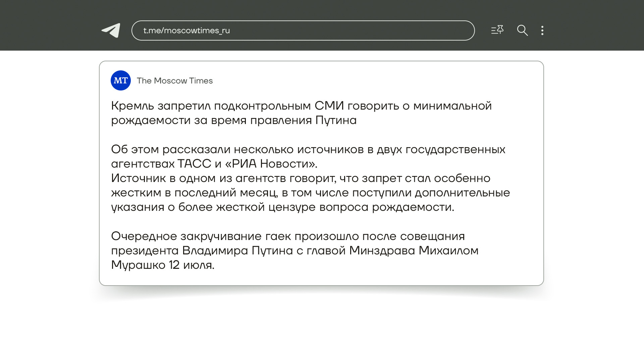Open the pinned messages list icon

(x=497, y=30)
